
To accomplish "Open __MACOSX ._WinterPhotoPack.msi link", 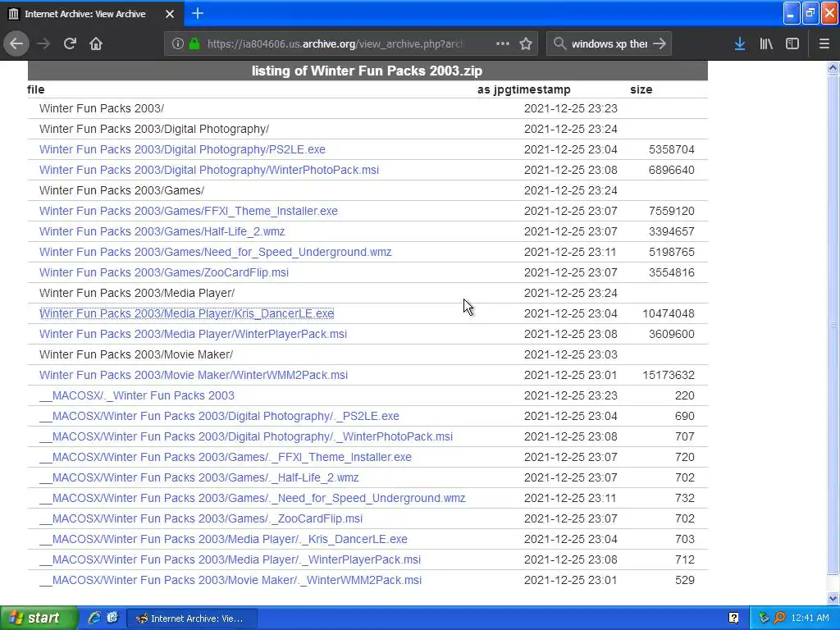I will pyautogui.click(x=246, y=436).
